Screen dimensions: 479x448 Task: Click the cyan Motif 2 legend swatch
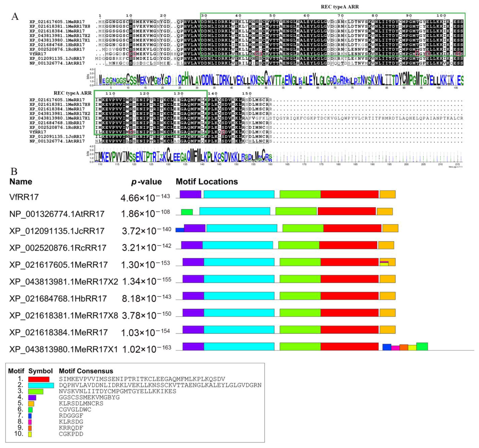pos(41,385)
